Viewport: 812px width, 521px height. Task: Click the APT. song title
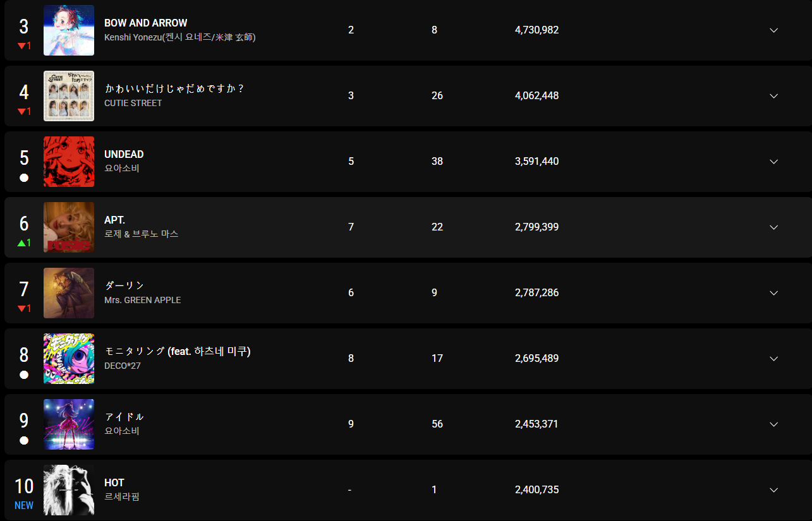coord(114,220)
